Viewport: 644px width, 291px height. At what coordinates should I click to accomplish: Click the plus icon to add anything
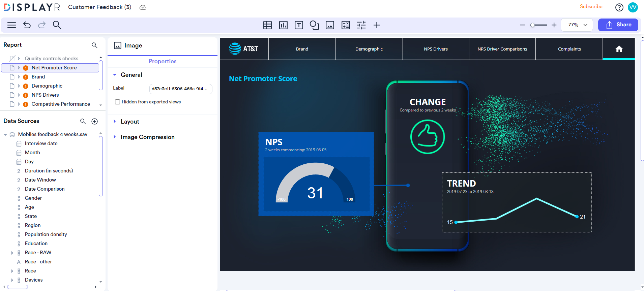(377, 25)
